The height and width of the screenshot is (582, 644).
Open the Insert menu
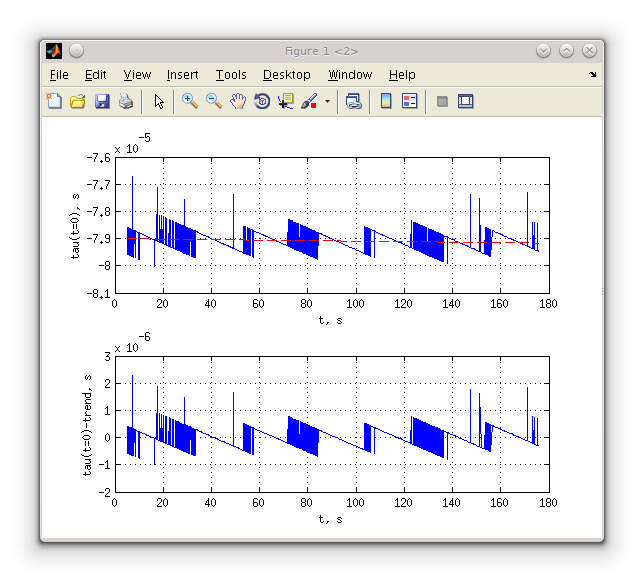coord(182,75)
